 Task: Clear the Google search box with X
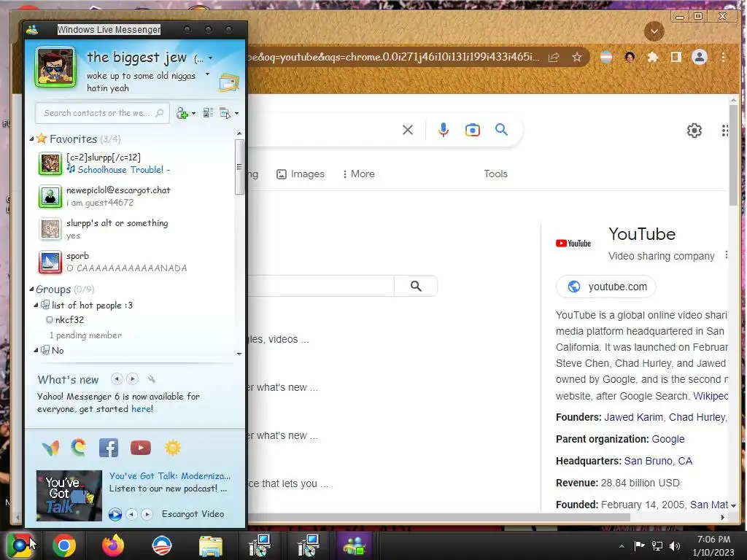pos(407,130)
